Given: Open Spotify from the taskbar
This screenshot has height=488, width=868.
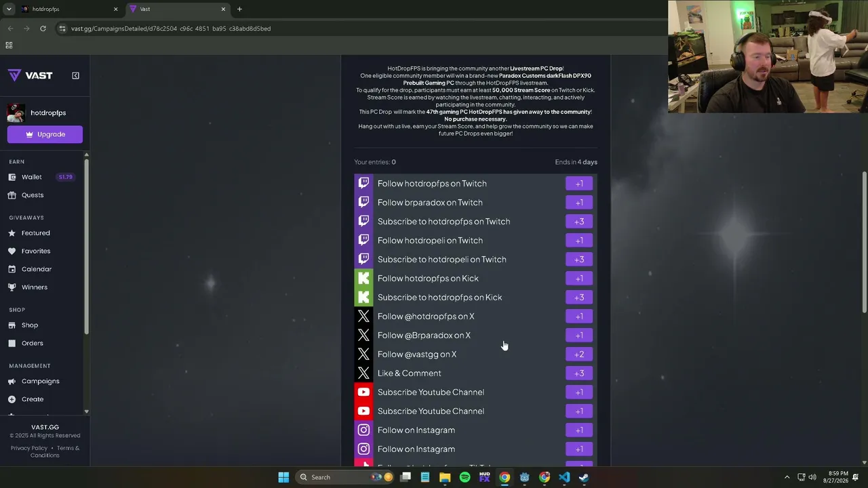Looking at the screenshot, I should point(465,477).
